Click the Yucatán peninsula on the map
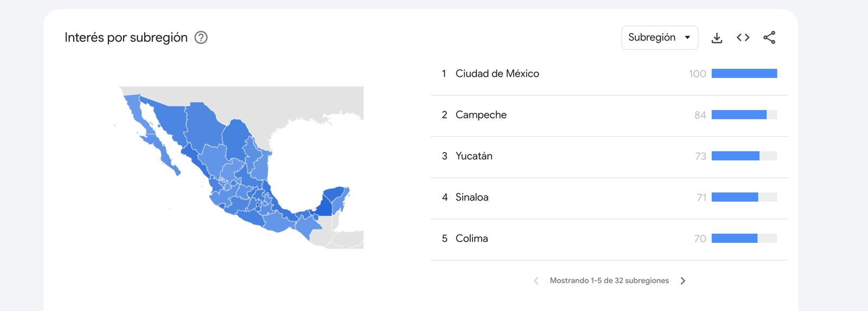 (333, 201)
